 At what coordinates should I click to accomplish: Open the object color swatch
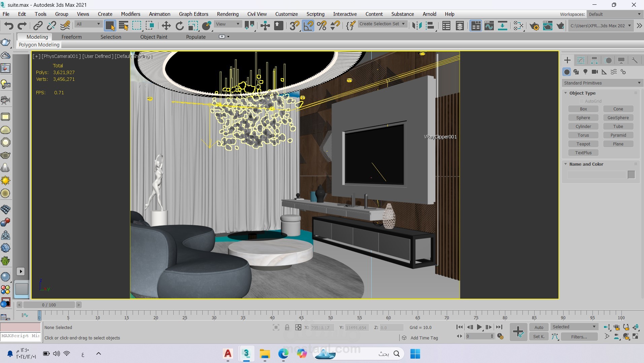pyautogui.click(x=631, y=174)
